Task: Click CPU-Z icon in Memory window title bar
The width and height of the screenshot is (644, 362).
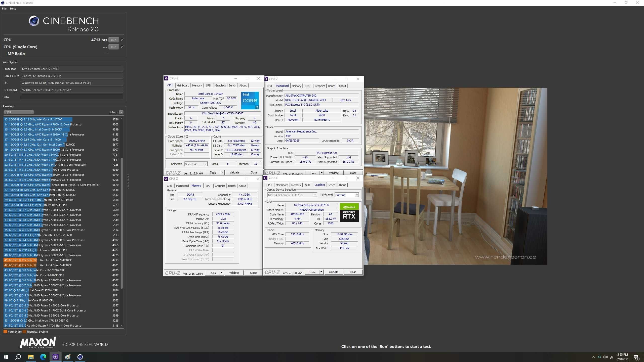Action: coord(166,179)
